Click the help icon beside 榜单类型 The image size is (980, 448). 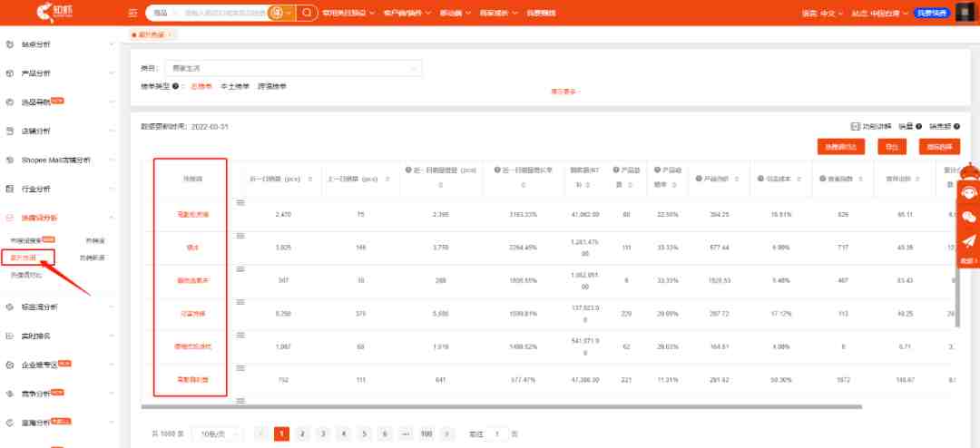pyautogui.click(x=176, y=87)
